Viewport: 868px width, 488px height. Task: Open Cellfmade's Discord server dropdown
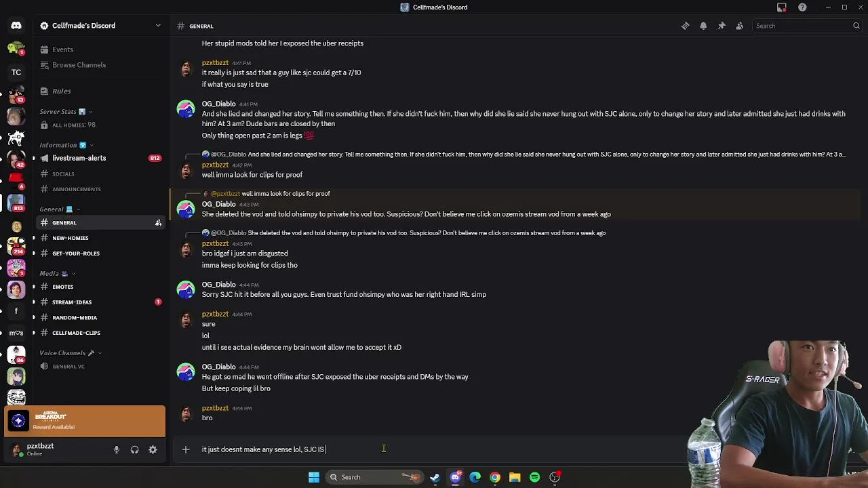100,26
